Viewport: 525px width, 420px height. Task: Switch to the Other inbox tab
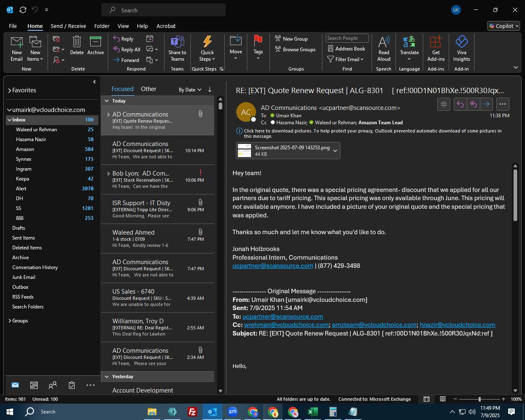[148, 89]
